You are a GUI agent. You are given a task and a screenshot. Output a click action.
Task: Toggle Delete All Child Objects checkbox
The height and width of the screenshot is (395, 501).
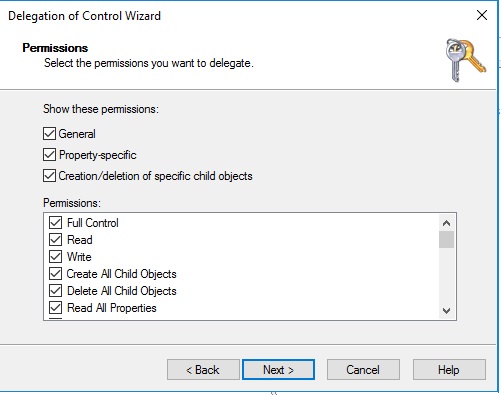coord(55,291)
